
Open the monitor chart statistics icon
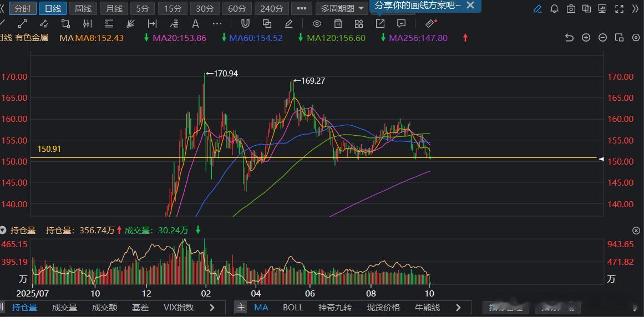point(602,9)
